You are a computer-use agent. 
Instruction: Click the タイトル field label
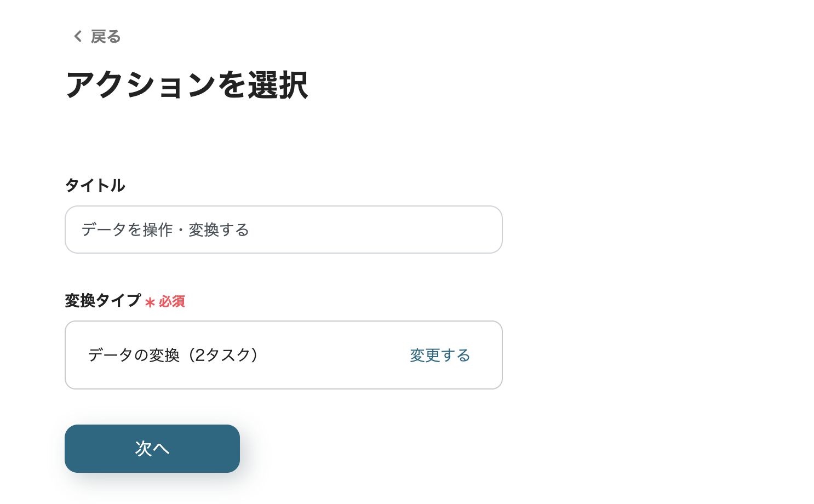(94, 186)
